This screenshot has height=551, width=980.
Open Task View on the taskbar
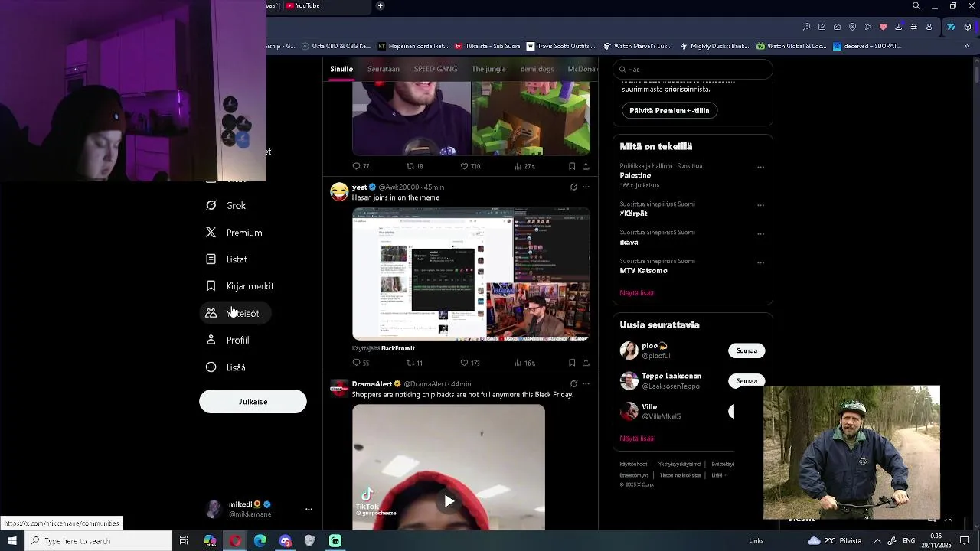184,541
